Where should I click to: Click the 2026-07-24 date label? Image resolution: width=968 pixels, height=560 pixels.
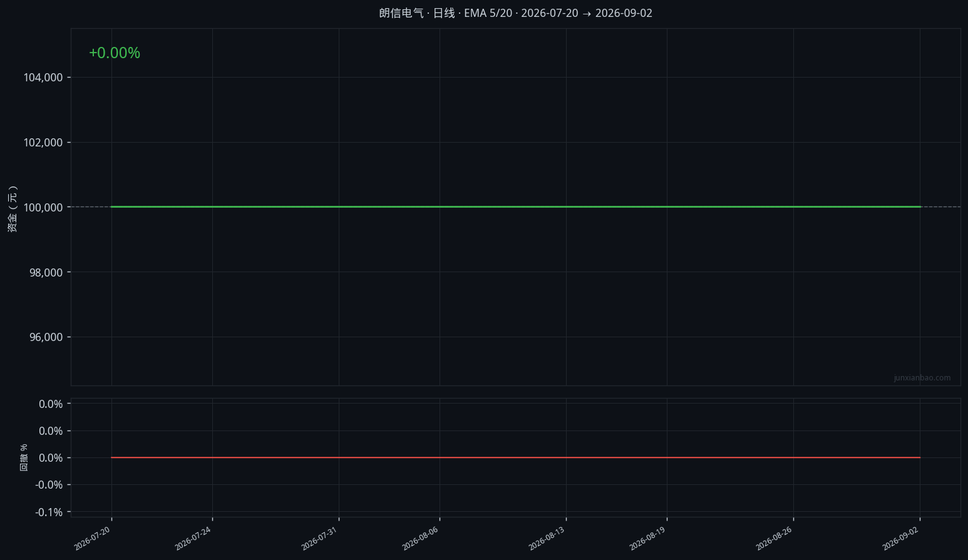pos(193,539)
